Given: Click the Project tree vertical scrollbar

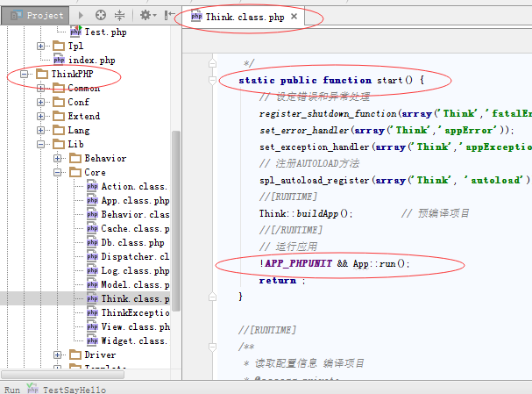Looking at the screenshot, I should (x=175, y=219).
